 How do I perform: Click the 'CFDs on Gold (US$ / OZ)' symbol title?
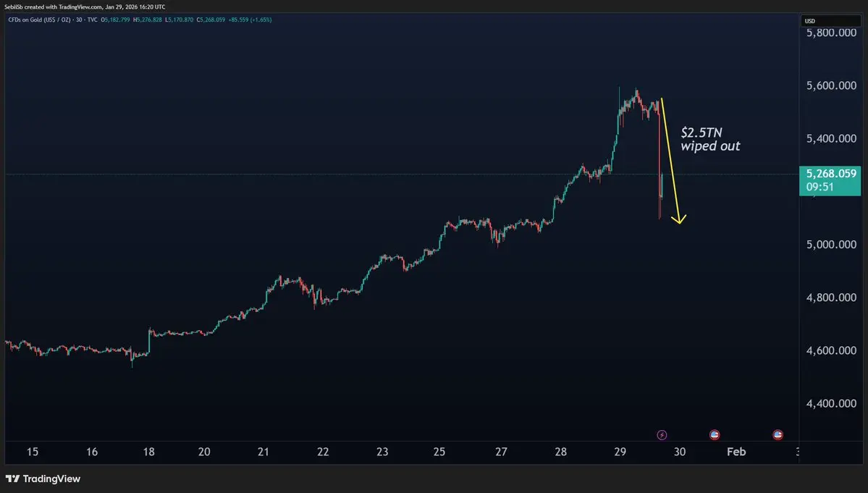[x=40, y=20]
